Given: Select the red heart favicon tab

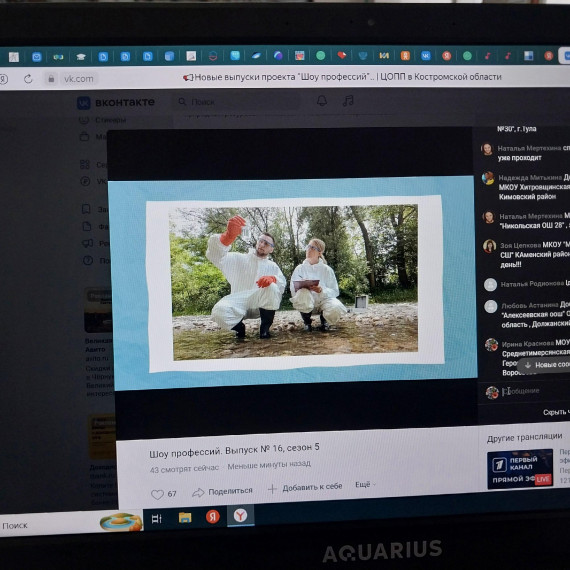Looking at the screenshot, I should (342, 56).
